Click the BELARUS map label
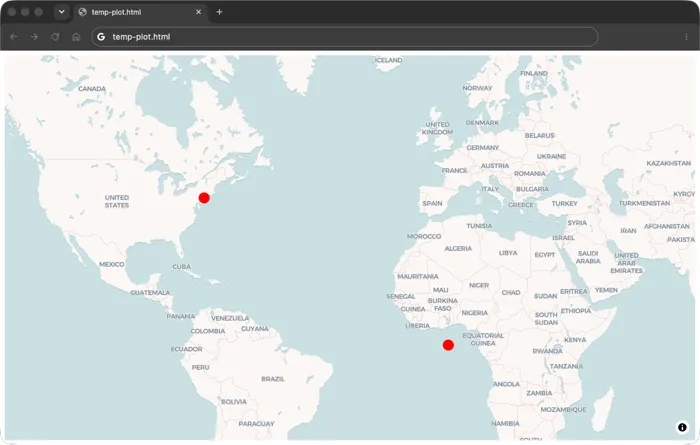The height and width of the screenshot is (445, 700). point(539,135)
